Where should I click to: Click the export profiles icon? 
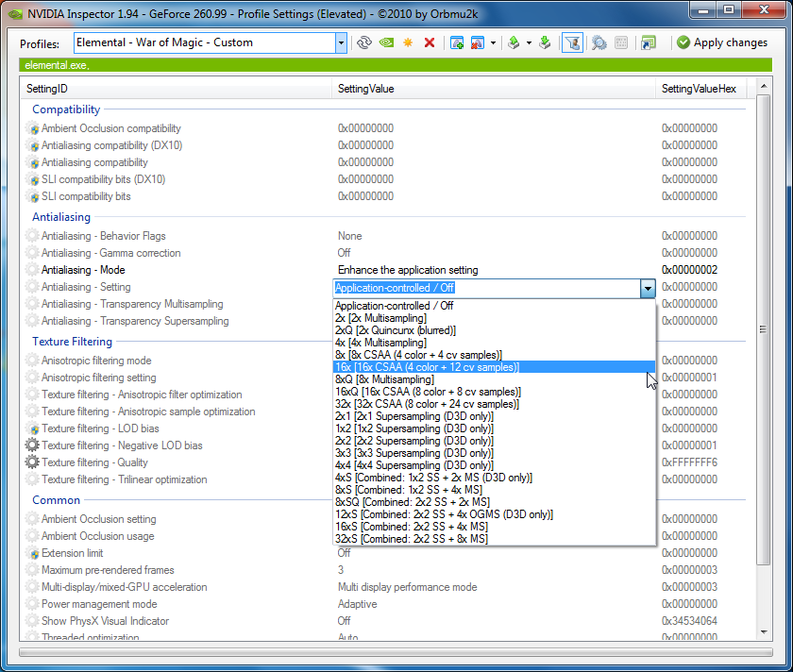click(x=514, y=42)
